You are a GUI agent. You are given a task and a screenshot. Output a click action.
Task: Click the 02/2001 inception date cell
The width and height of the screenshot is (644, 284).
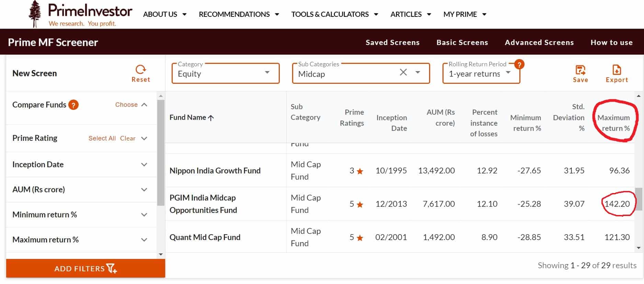click(391, 237)
